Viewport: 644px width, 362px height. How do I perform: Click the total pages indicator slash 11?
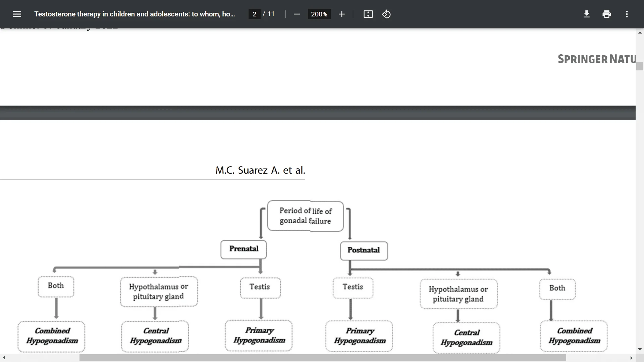click(x=269, y=14)
